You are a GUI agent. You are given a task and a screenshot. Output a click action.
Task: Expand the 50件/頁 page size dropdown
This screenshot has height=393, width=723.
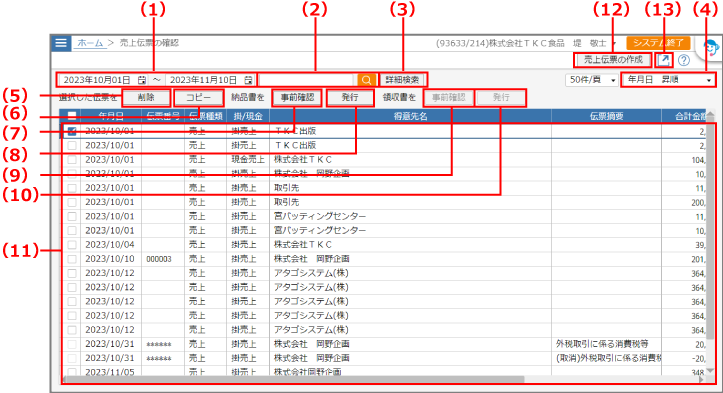pyautogui.click(x=592, y=80)
